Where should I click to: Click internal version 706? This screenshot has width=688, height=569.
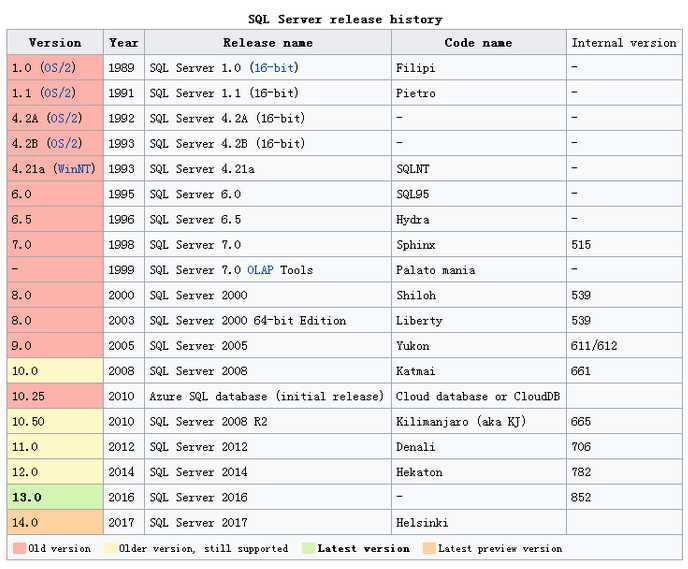[581, 447]
